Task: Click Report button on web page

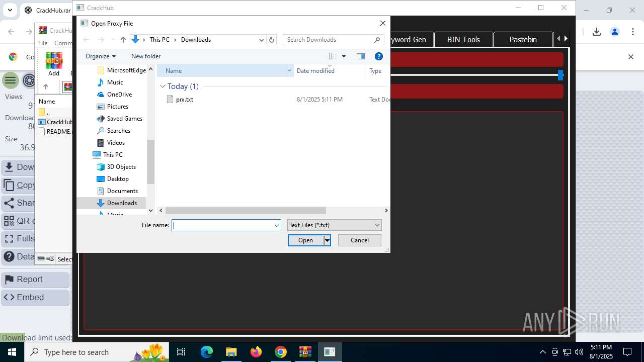Action: point(35,280)
